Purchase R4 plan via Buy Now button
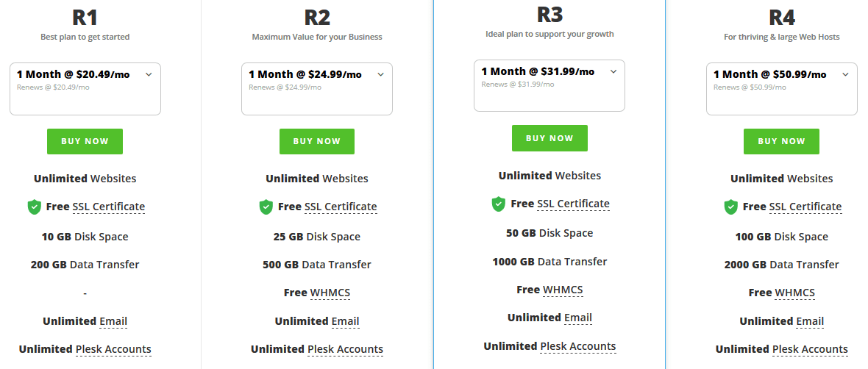The height and width of the screenshot is (369, 868). tap(781, 142)
